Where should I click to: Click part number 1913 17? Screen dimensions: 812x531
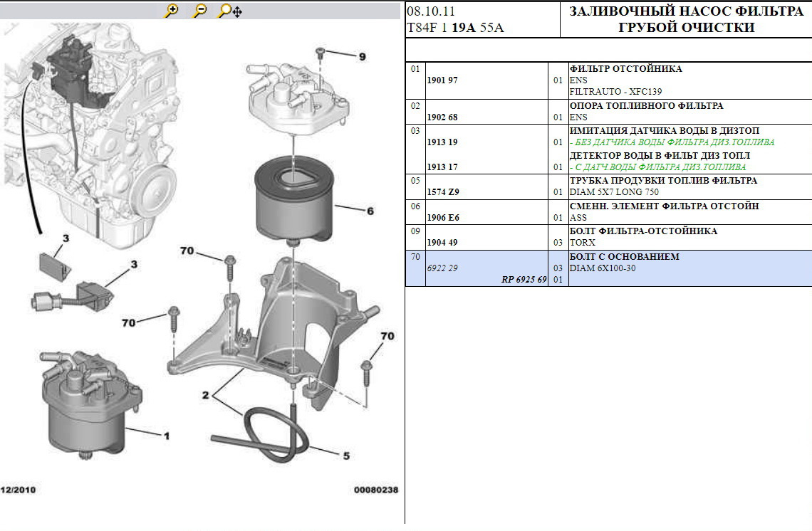tap(442, 167)
